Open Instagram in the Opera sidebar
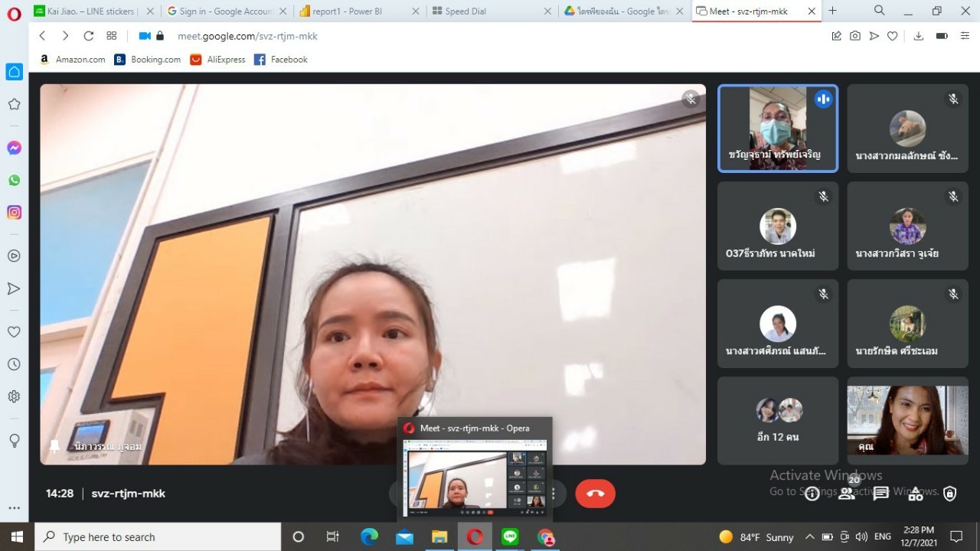Screen dimensions: 980x551 [14, 213]
